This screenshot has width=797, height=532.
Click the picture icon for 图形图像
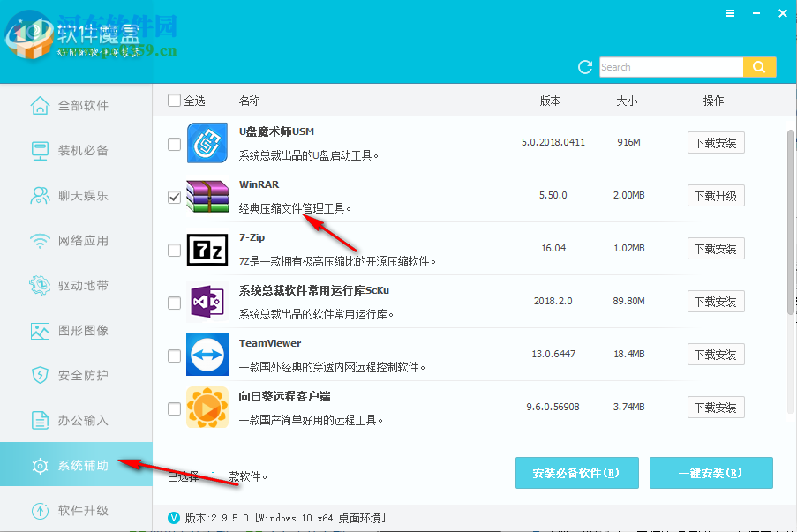(40, 331)
